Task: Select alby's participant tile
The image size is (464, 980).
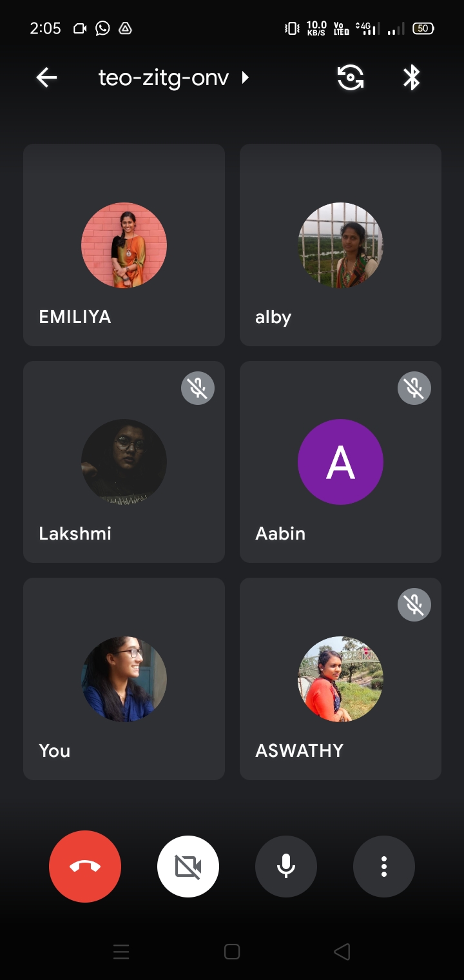Action: 340,245
